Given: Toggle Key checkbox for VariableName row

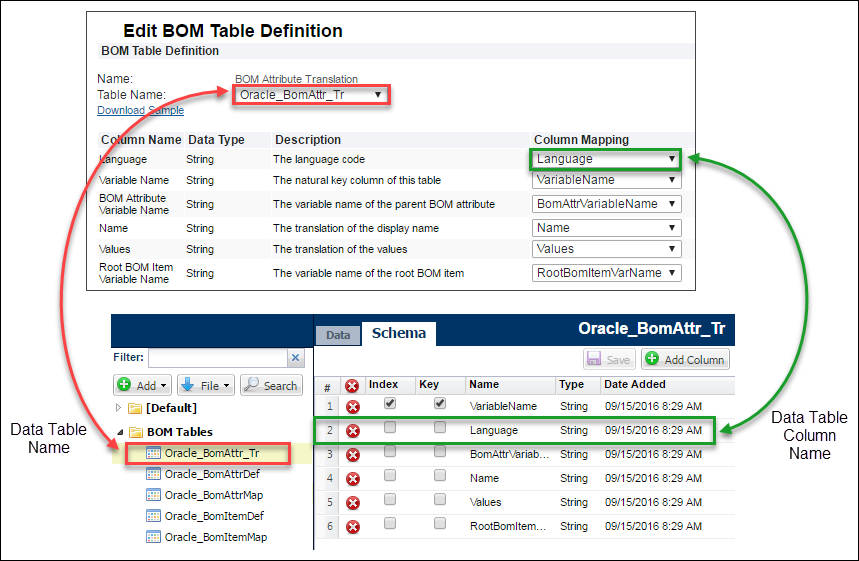Looking at the screenshot, I should [x=440, y=403].
